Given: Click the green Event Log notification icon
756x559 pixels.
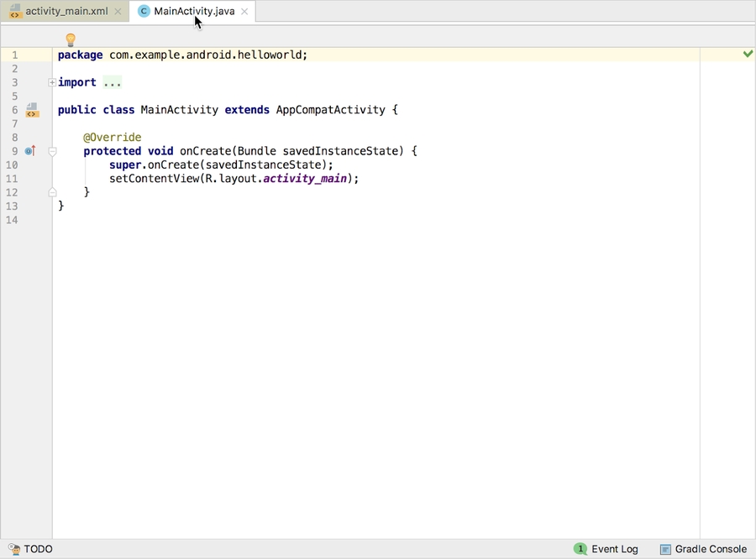Looking at the screenshot, I should [580, 548].
